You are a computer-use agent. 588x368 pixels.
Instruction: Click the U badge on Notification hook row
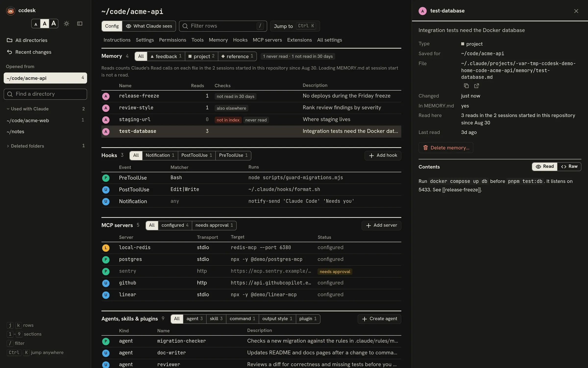(106, 201)
